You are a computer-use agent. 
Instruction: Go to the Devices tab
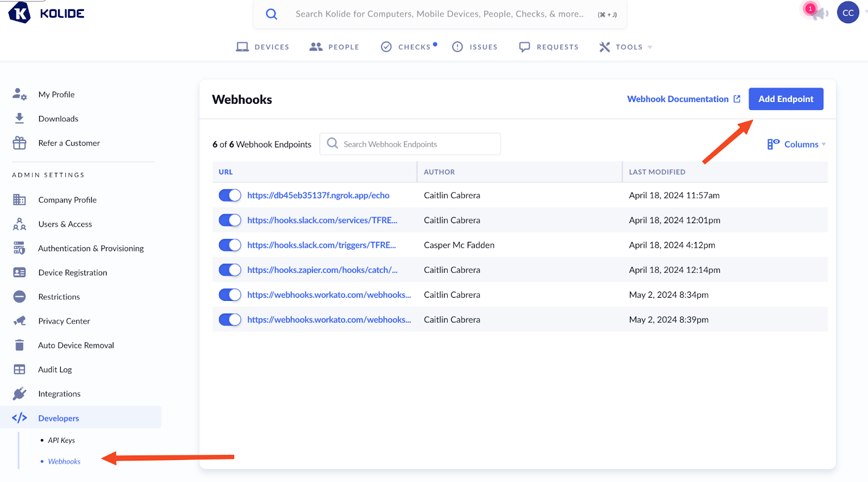(x=263, y=47)
